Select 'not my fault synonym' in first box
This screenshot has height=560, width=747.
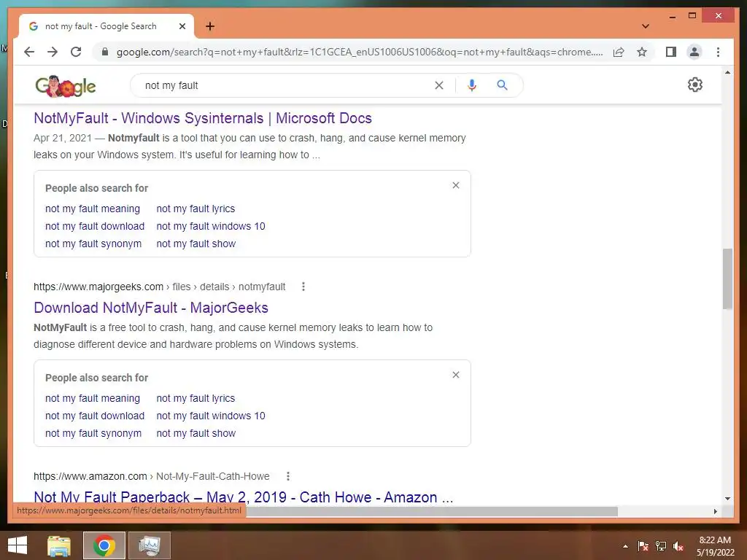pos(93,244)
